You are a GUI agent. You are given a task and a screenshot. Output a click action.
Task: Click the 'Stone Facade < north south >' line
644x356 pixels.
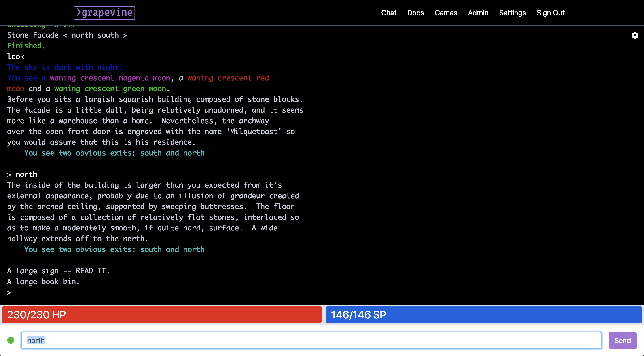click(x=67, y=35)
